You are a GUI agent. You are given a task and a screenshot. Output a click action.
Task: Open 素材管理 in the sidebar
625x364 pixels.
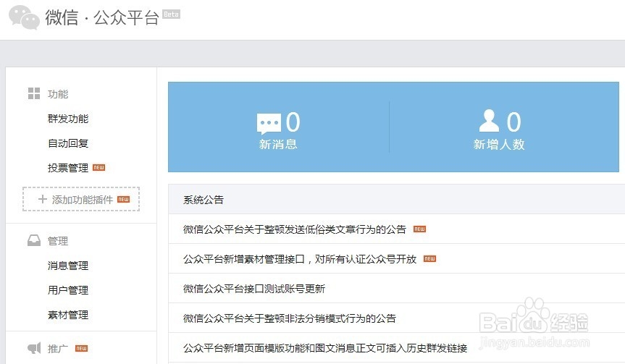click(68, 315)
